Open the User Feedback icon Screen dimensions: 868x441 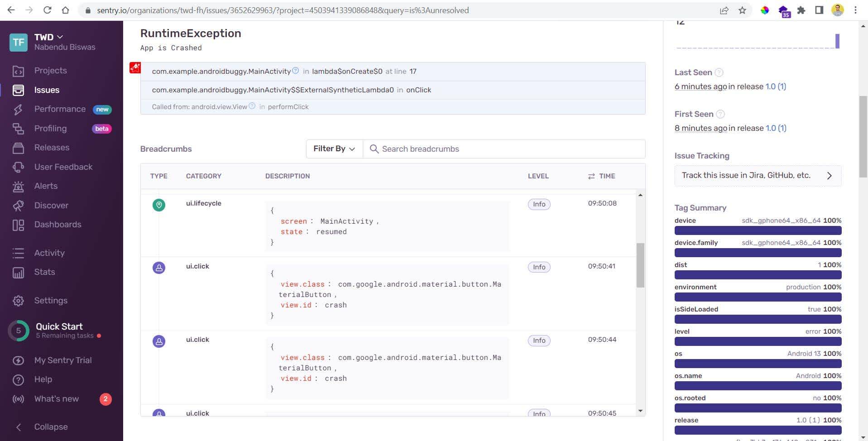[18, 167]
